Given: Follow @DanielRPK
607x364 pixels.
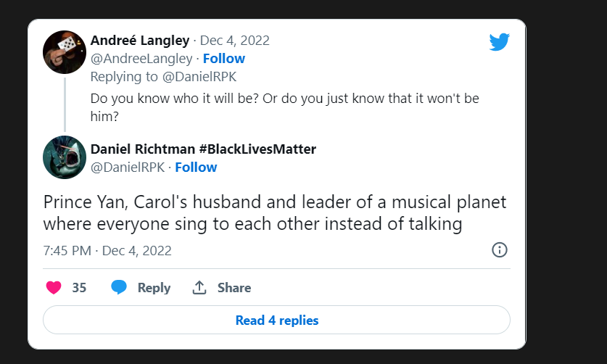Looking at the screenshot, I should point(196,167).
